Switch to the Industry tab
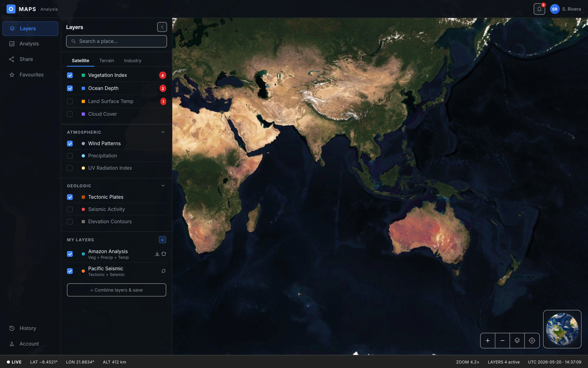 pos(133,61)
